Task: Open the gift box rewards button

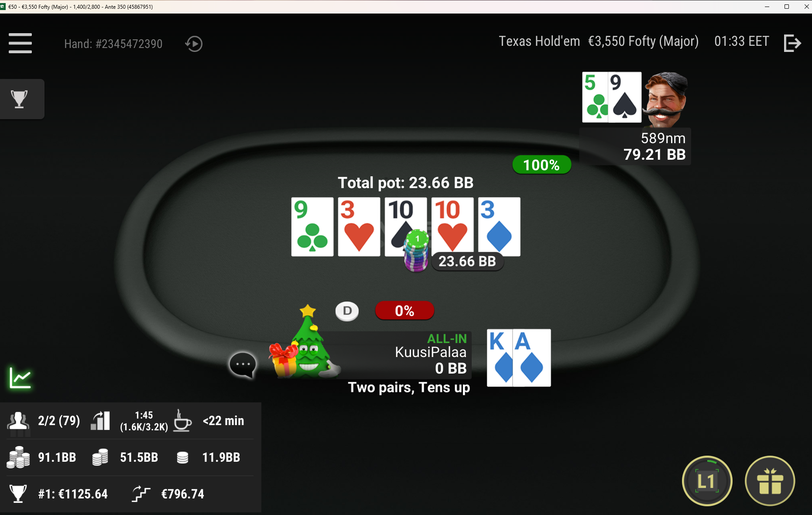Action: pos(770,481)
